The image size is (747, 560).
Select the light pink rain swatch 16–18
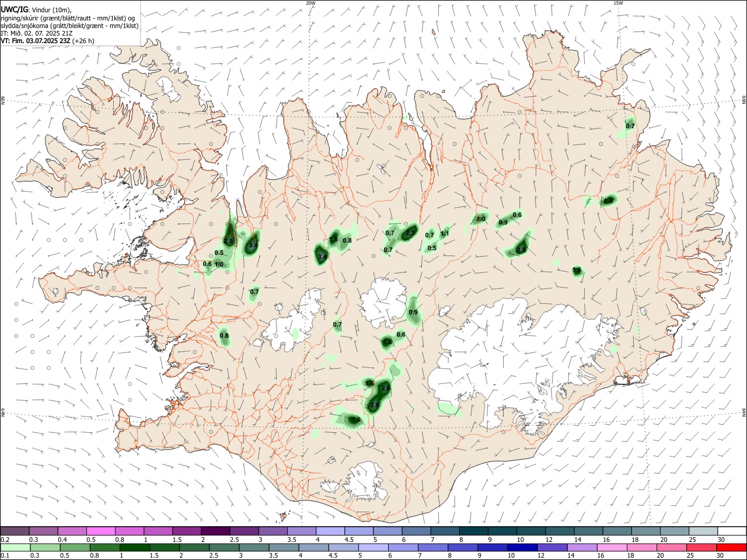pyautogui.click(x=611, y=548)
